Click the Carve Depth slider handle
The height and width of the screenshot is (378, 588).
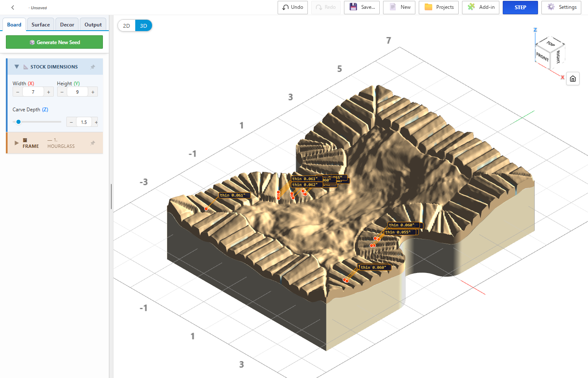click(18, 122)
